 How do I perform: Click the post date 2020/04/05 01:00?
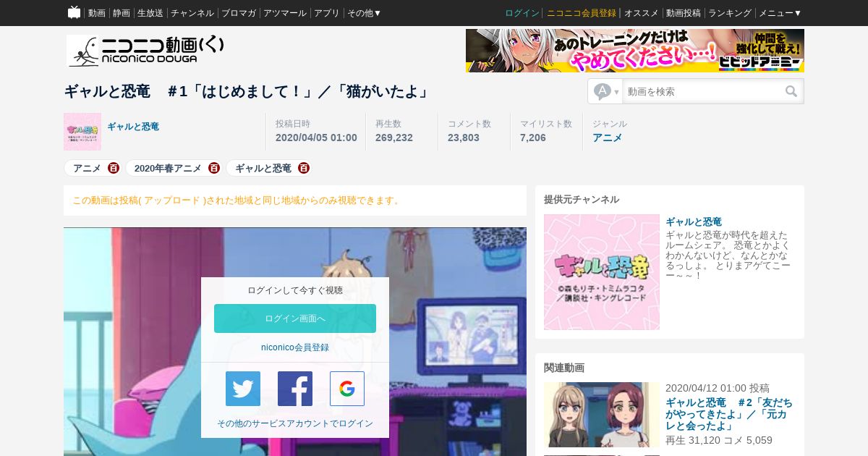point(316,138)
